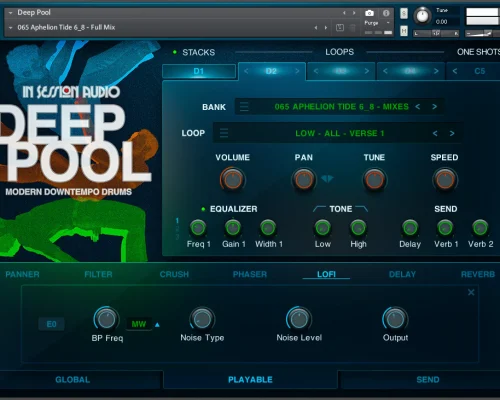Toggle the EQUALIZER on/off dot
500x400 pixels.
tap(203, 209)
